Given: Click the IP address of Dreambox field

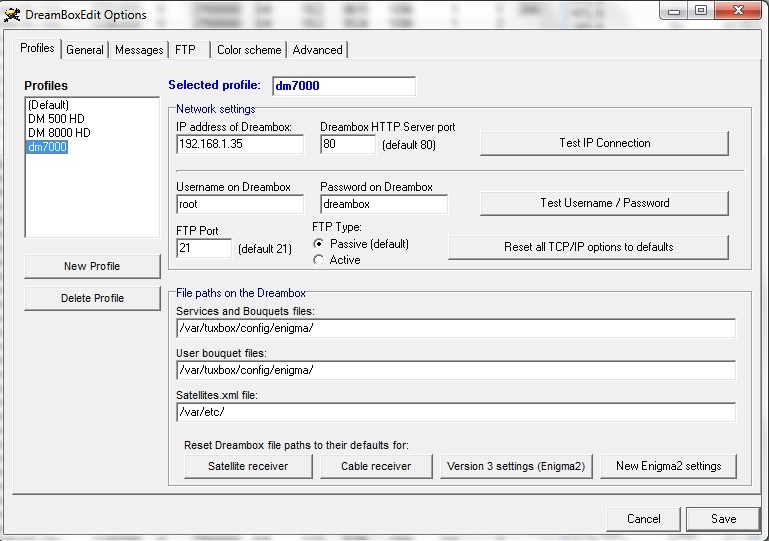Looking at the screenshot, I should pyautogui.click(x=240, y=144).
